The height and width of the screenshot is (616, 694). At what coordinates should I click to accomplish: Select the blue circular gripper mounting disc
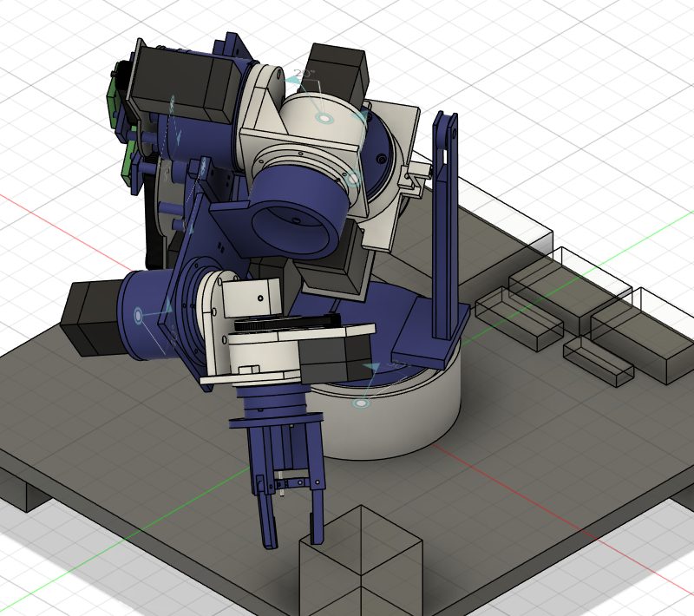click(x=276, y=421)
